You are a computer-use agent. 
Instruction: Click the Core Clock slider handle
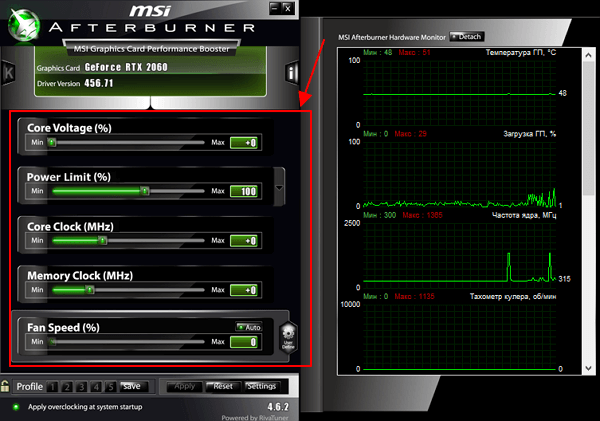(102, 240)
